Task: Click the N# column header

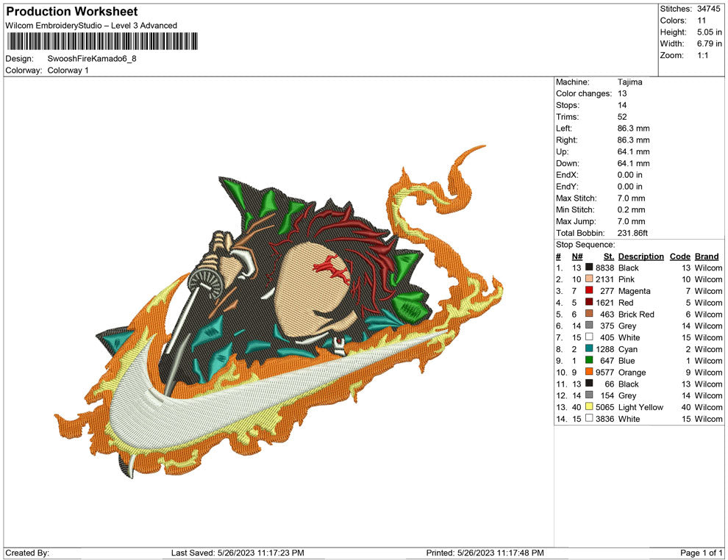Action: [577, 256]
